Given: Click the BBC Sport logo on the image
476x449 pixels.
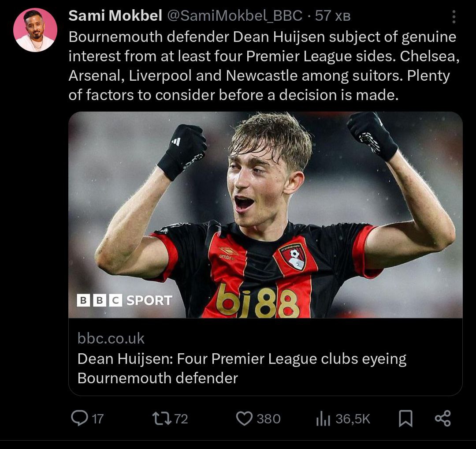Looking at the screenshot, I should coord(125,300).
